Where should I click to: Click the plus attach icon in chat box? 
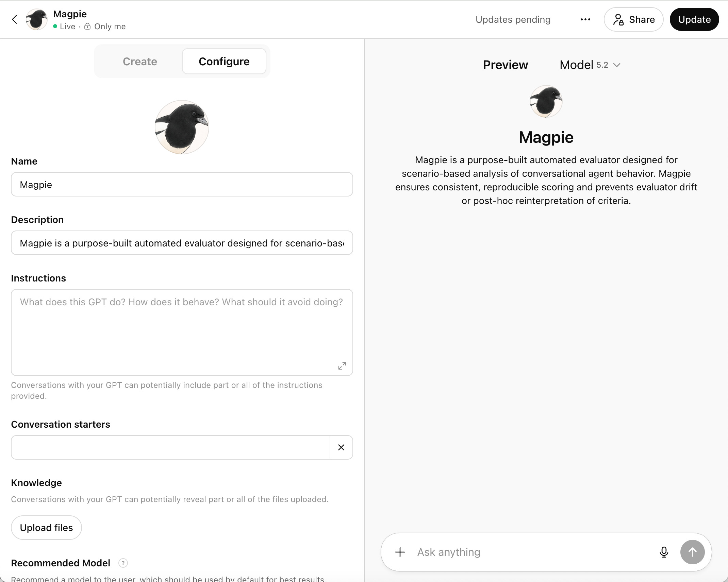(x=400, y=552)
